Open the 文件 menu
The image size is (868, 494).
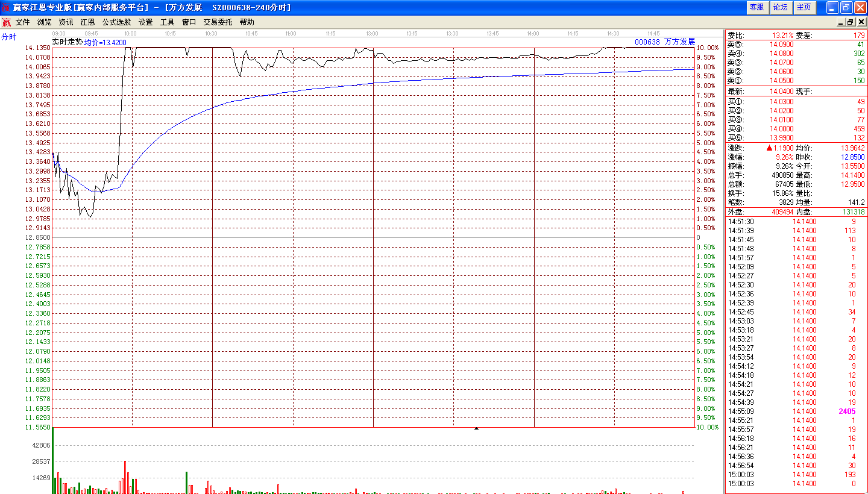(x=23, y=22)
